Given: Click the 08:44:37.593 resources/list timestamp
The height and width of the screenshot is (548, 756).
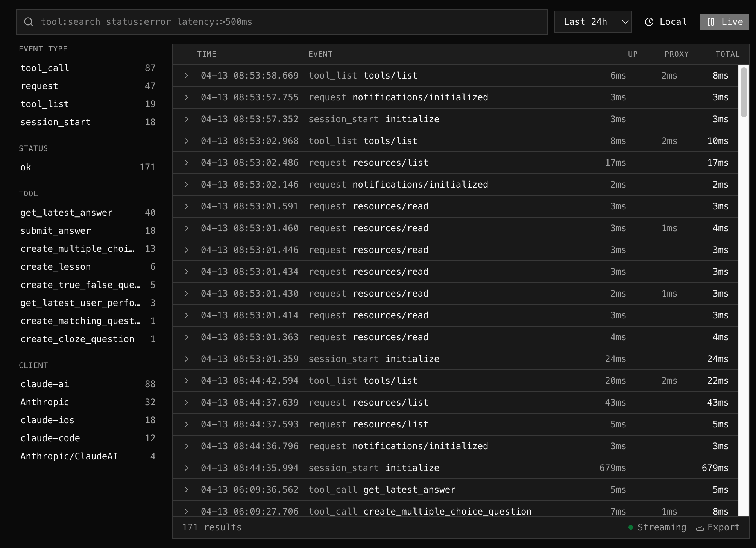Looking at the screenshot, I should [x=249, y=424].
